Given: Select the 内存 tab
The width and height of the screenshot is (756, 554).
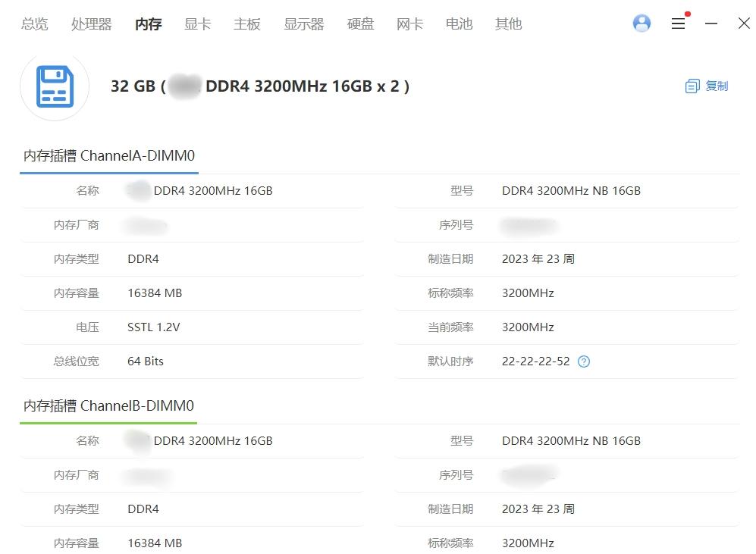Looking at the screenshot, I should (x=148, y=23).
